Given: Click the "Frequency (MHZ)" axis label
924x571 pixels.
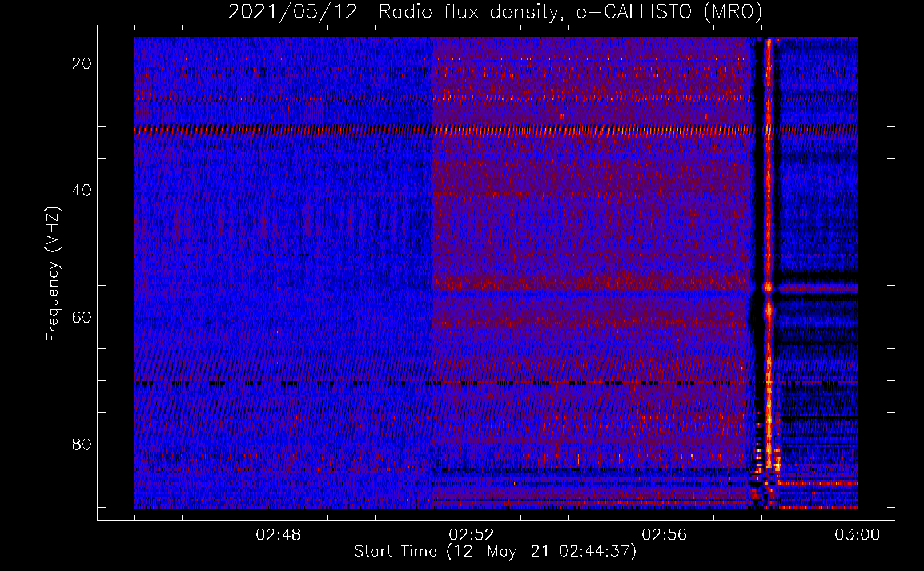Looking at the screenshot, I should tap(53, 274).
